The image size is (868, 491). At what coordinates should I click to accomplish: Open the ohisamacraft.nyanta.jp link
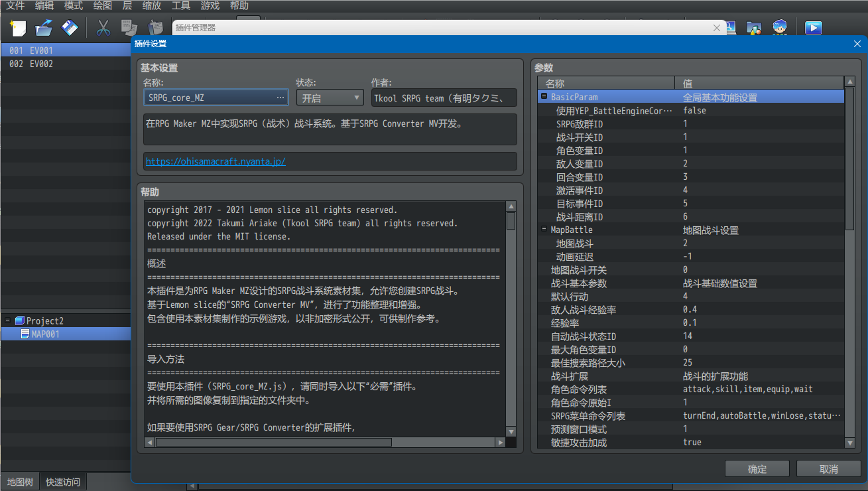[216, 161]
